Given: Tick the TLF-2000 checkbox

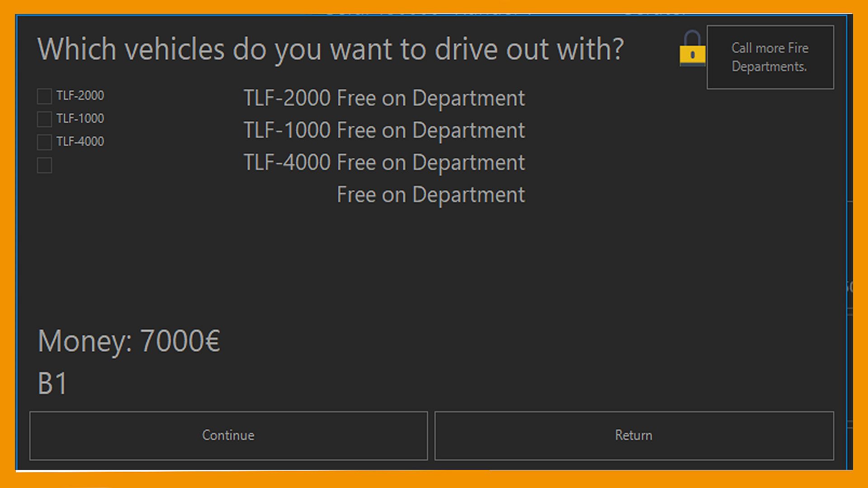Looking at the screenshot, I should [x=44, y=96].
